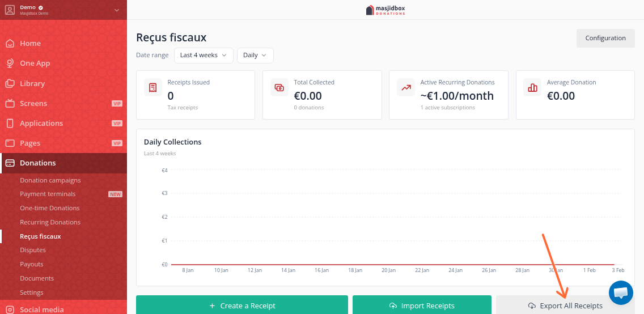Click the Demo verified badge icon

pos(41,7)
